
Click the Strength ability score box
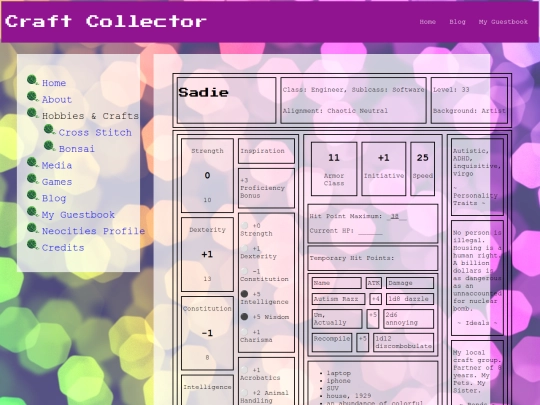pyautogui.click(x=207, y=175)
